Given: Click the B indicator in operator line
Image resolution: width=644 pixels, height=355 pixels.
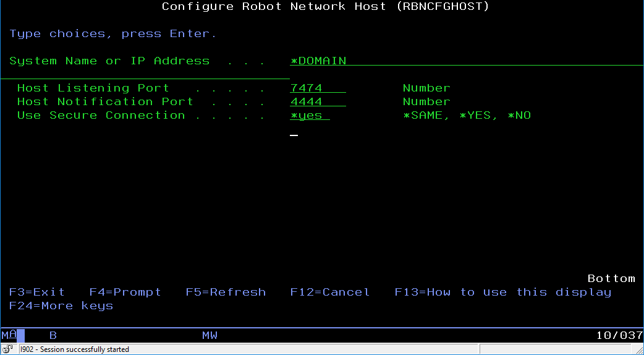Looking at the screenshot, I should pyautogui.click(x=53, y=335).
